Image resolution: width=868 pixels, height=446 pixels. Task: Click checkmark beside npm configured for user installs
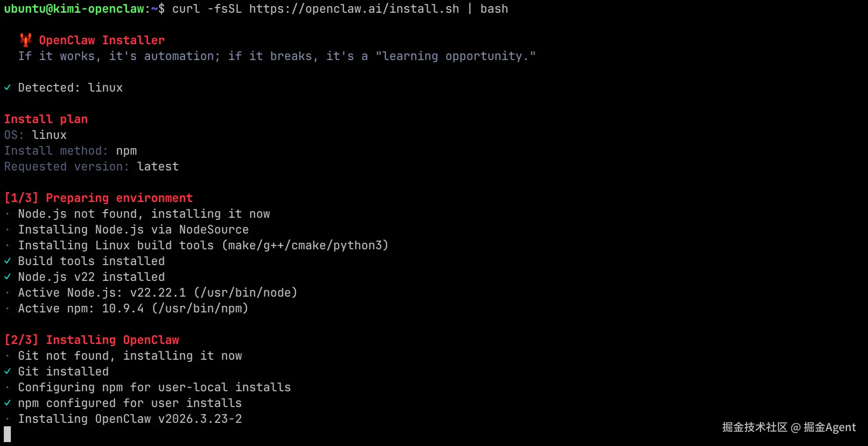coord(7,403)
